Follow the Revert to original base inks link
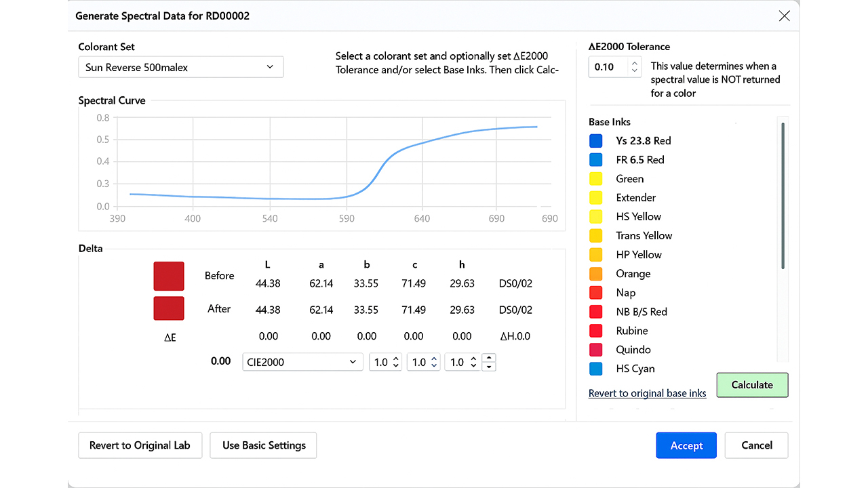The image size is (868, 488). pyautogui.click(x=647, y=393)
